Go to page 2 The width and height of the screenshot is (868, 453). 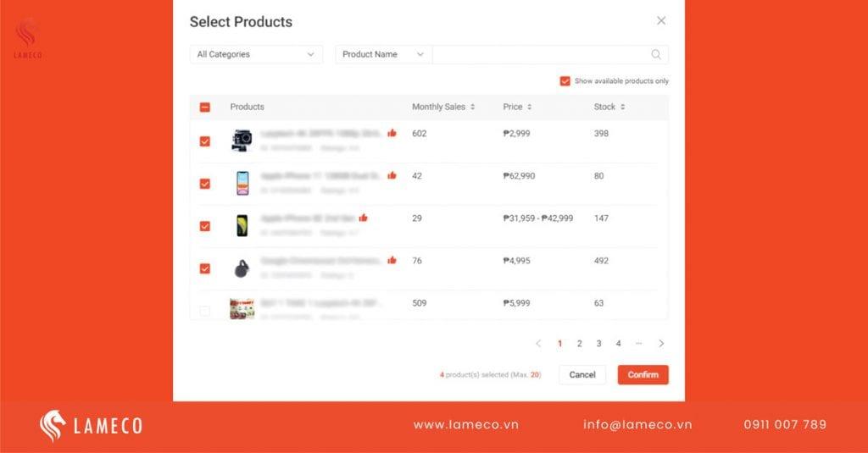tap(580, 344)
